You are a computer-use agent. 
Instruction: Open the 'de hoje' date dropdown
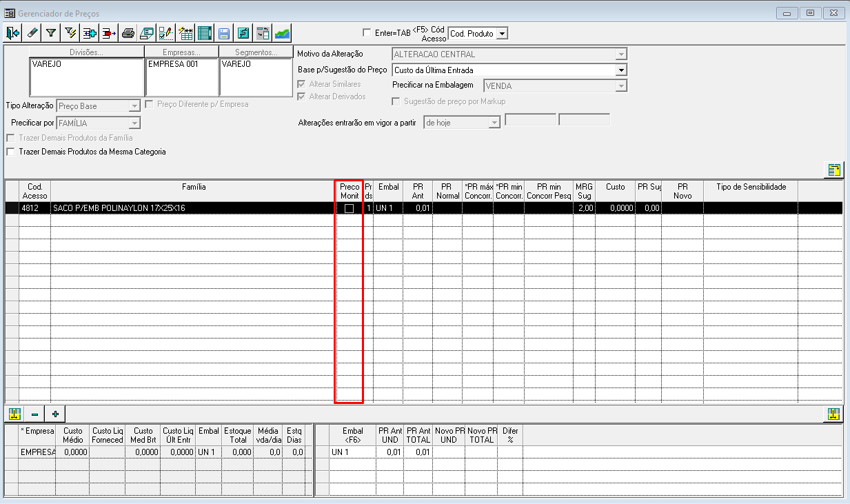click(494, 123)
